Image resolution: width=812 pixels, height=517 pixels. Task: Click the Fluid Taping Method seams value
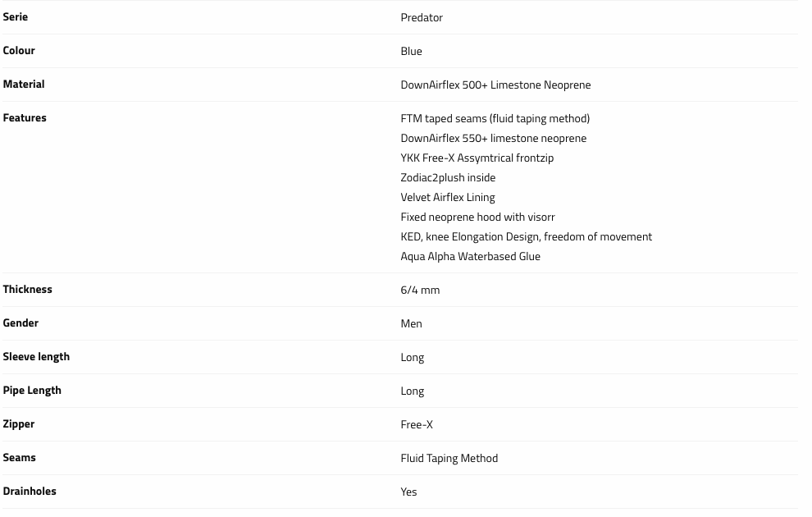click(449, 458)
